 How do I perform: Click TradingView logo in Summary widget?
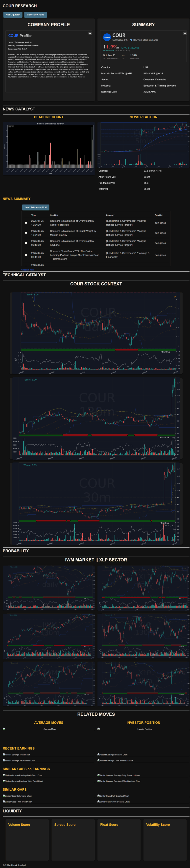[x=184, y=33]
